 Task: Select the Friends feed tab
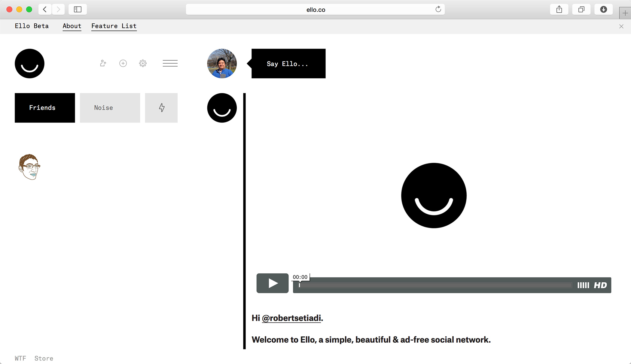point(45,107)
